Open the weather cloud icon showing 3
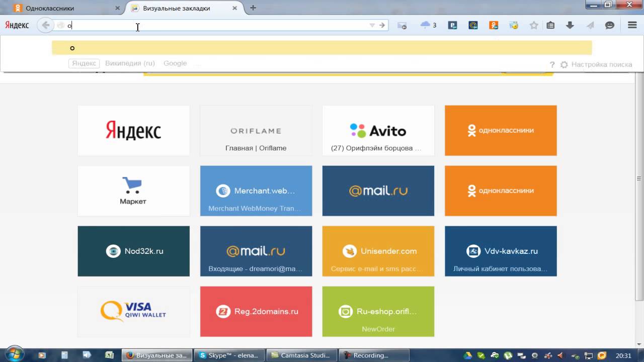The height and width of the screenshot is (362, 644). tap(428, 25)
